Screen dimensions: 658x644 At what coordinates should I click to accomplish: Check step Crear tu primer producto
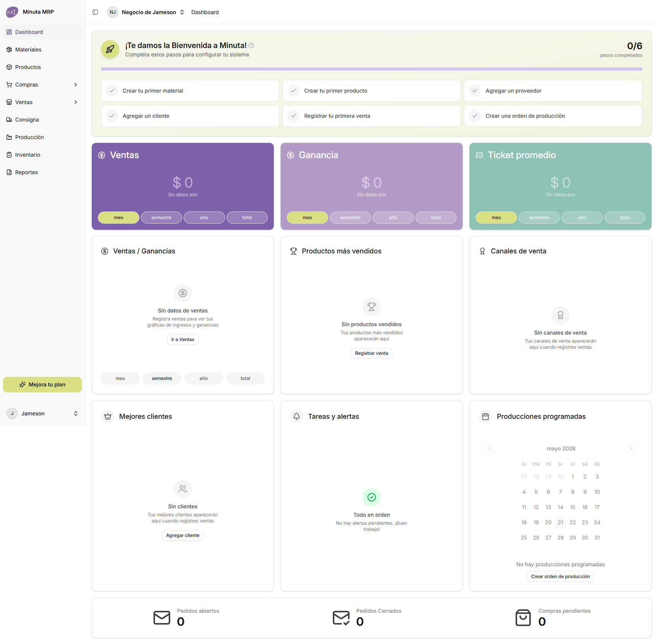(x=372, y=91)
